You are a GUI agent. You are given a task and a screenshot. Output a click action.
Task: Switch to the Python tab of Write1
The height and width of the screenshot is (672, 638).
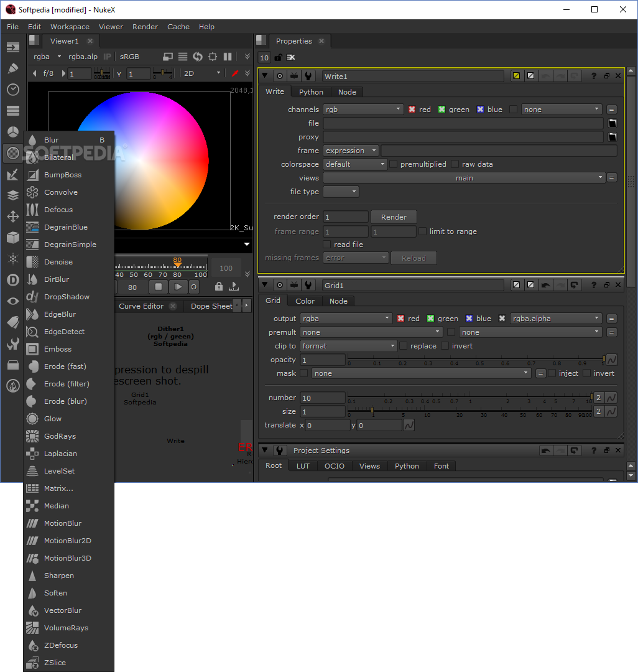[x=311, y=92]
